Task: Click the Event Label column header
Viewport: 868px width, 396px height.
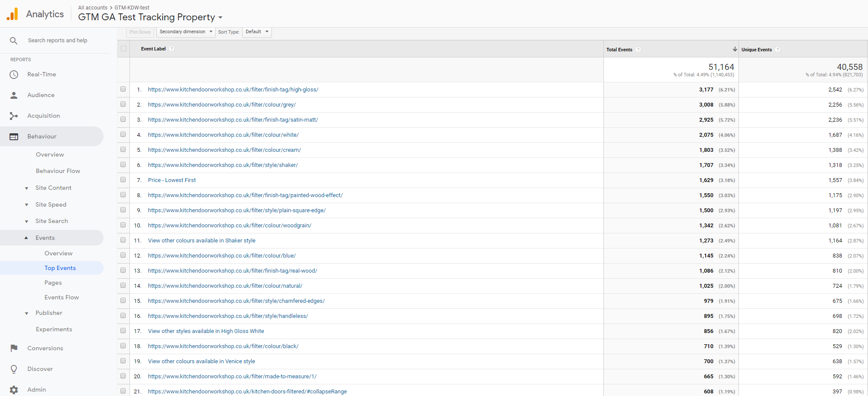Action: [153, 49]
